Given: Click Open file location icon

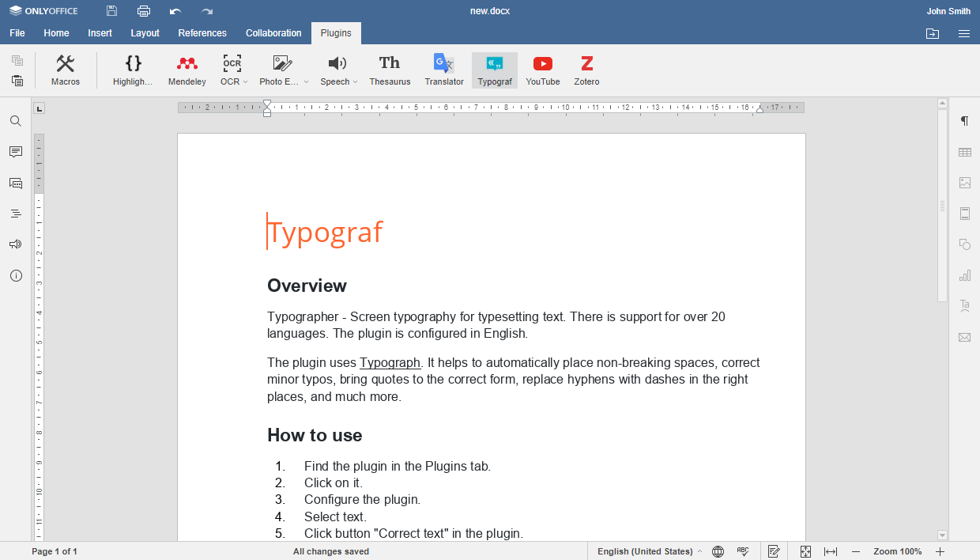Looking at the screenshot, I should coord(933,33).
